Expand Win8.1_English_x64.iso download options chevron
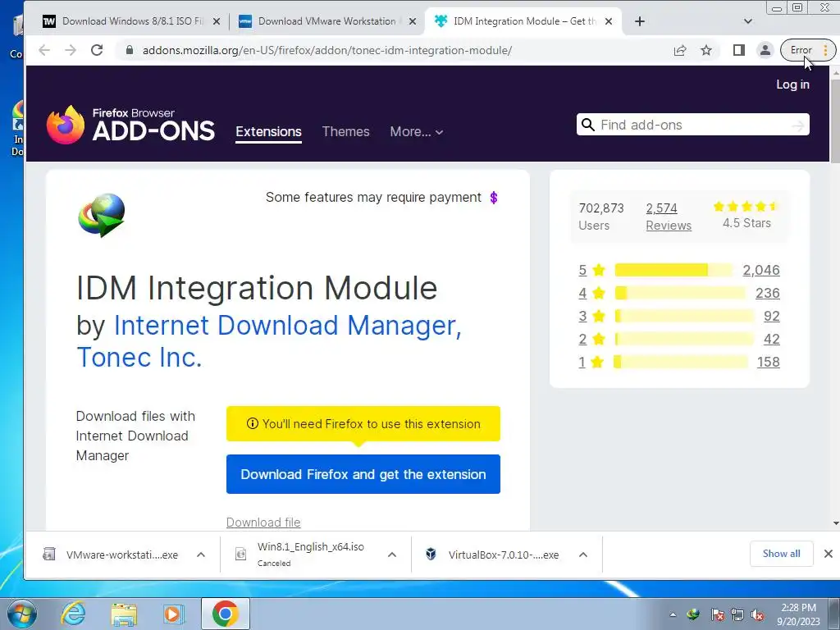840x630 pixels. pyautogui.click(x=392, y=555)
